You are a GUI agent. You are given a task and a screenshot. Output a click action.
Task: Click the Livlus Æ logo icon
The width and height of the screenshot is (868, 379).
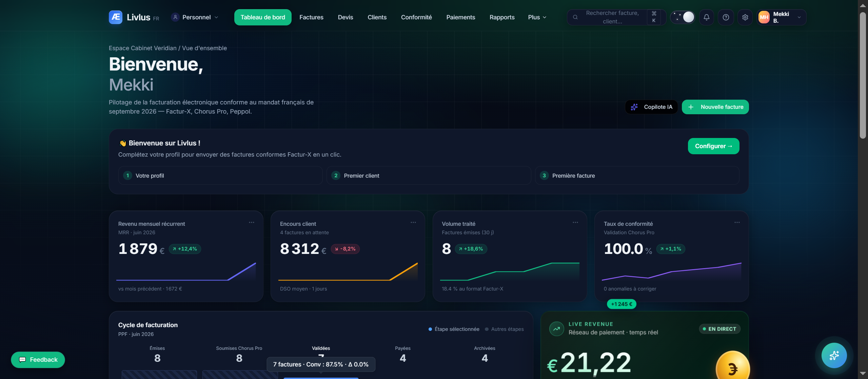116,17
